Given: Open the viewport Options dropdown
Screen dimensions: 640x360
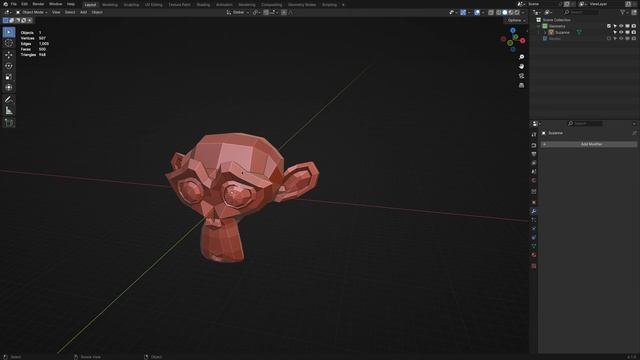Looking at the screenshot, I should coord(516,20).
